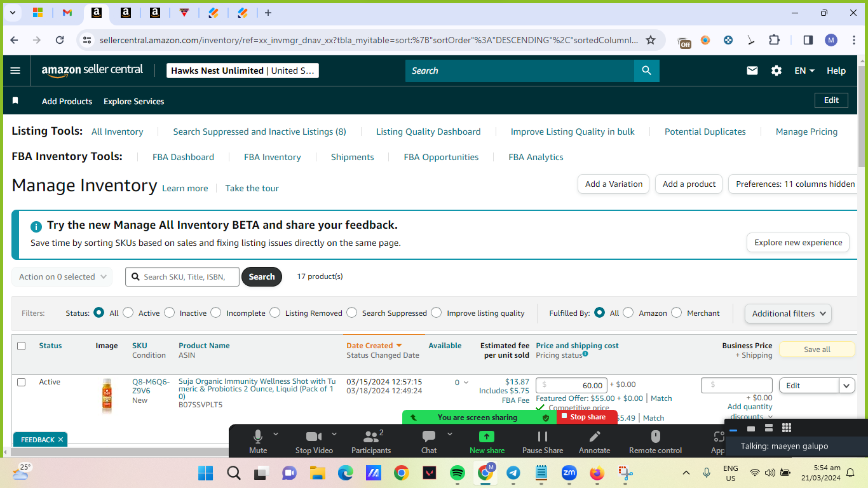
Task: Open Zoom microphone options arrow
Action: [276, 434]
